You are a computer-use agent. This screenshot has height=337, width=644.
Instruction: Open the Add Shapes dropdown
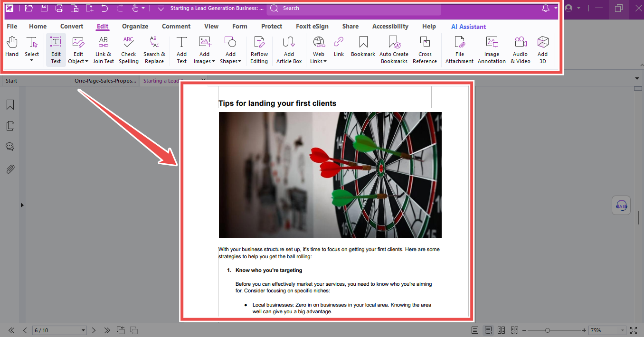230,49
